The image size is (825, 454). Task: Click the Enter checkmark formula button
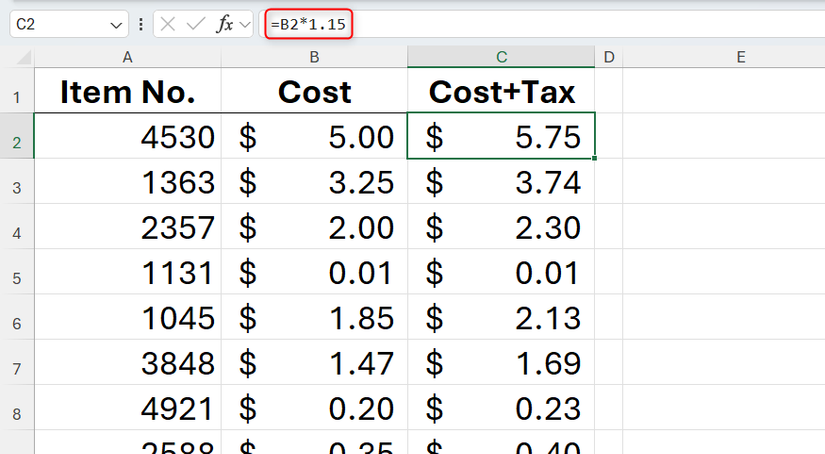(196, 24)
